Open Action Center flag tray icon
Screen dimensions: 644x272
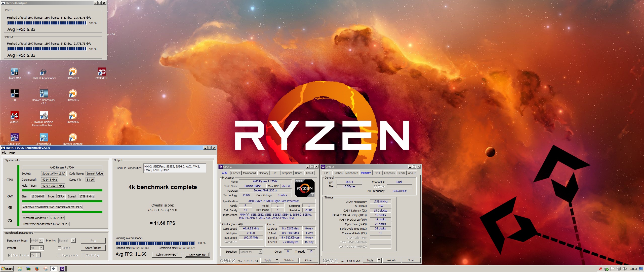pos(613,269)
